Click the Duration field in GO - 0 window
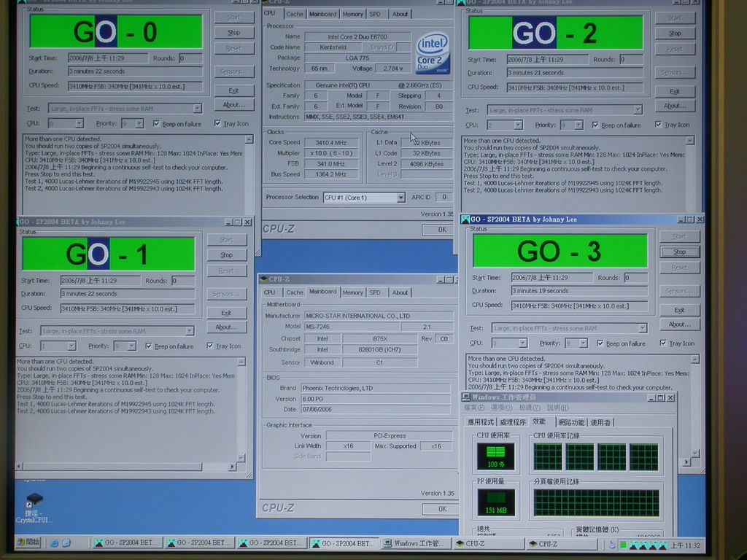 point(135,71)
